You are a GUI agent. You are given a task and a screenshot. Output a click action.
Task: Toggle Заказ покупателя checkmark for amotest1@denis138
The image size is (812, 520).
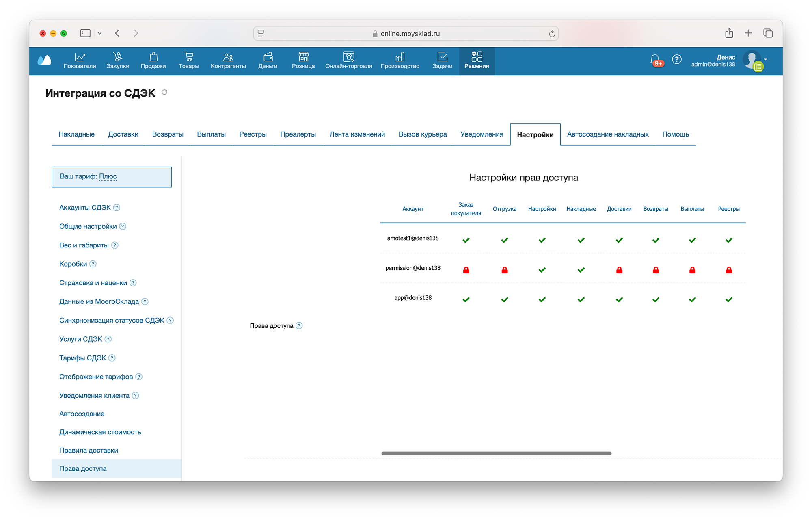click(x=466, y=240)
